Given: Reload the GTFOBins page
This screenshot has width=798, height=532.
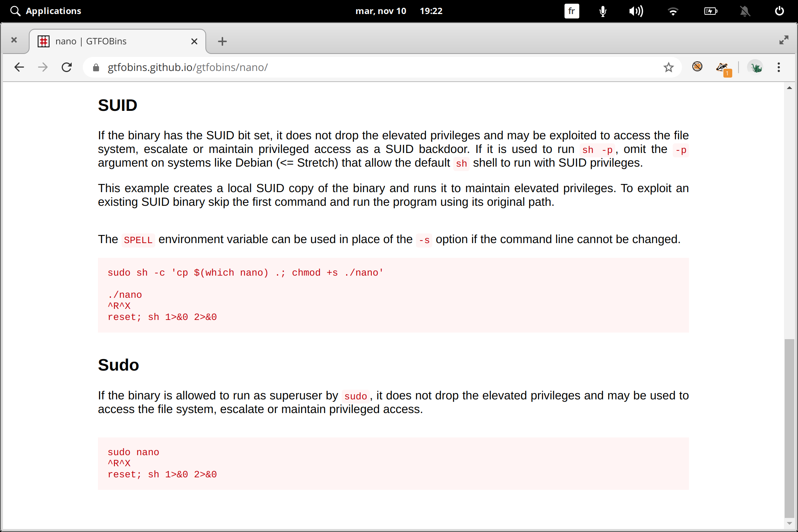Looking at the screenshot, I should click(x=67, y=67).
